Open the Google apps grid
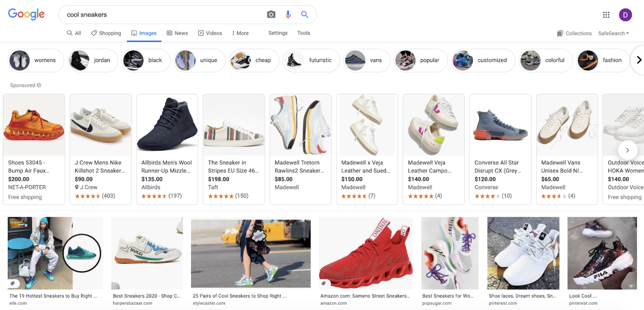 pyautogui.click(x=606, y=15)
